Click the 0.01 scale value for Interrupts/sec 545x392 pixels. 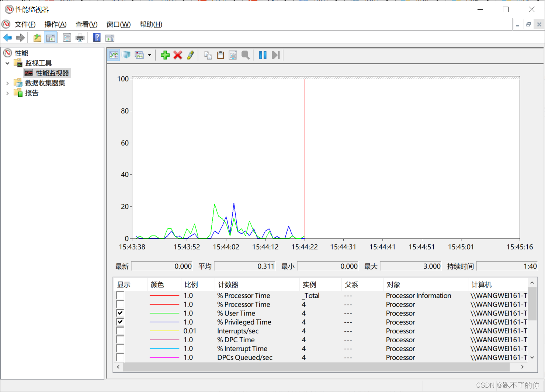(190, 331)
